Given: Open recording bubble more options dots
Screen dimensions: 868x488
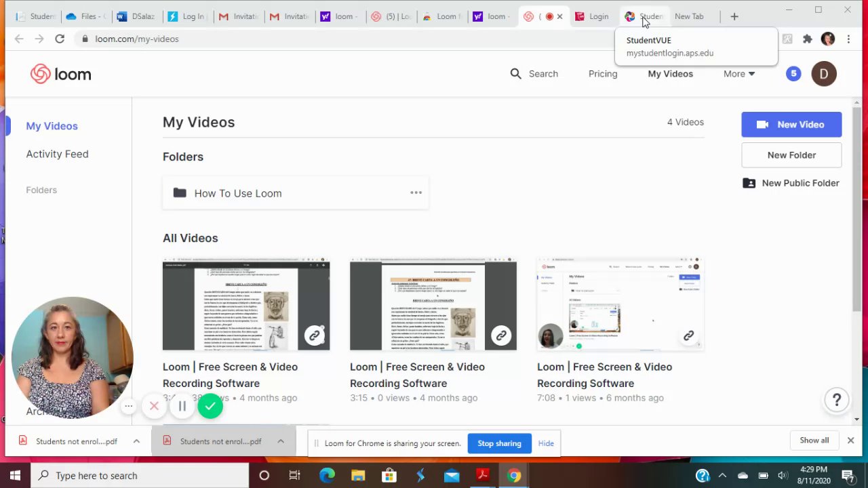Looking at the screenshot, I should pyautogui.click(x=128, y=406).
